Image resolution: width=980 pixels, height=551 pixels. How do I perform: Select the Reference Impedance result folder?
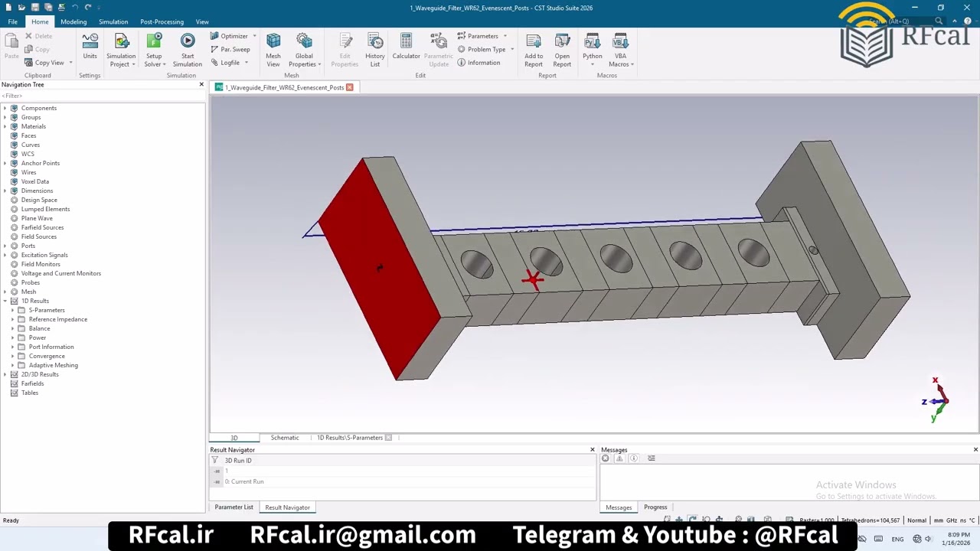[x=58, y=319]
